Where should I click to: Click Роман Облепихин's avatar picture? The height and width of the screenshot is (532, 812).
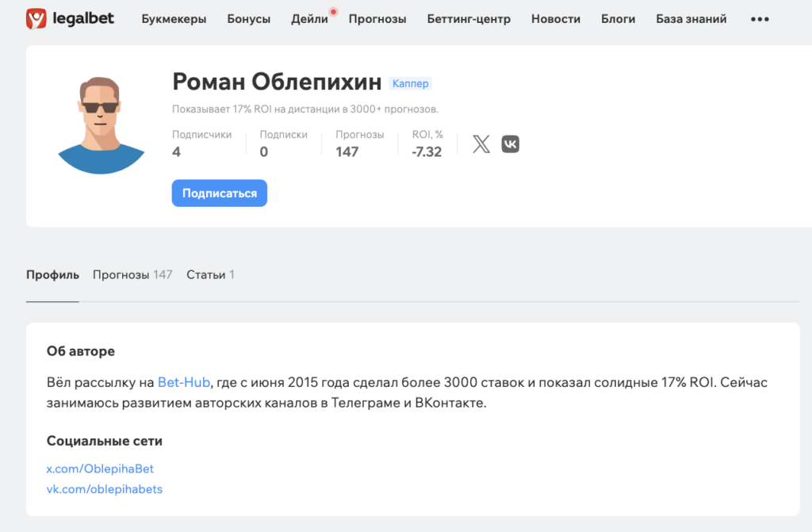101,125
